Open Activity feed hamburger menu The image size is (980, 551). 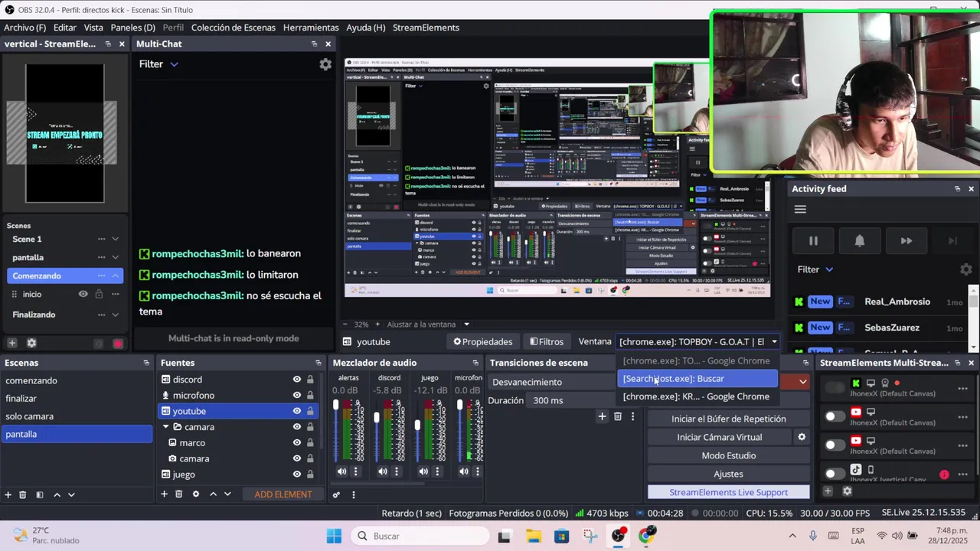[800, 210]
